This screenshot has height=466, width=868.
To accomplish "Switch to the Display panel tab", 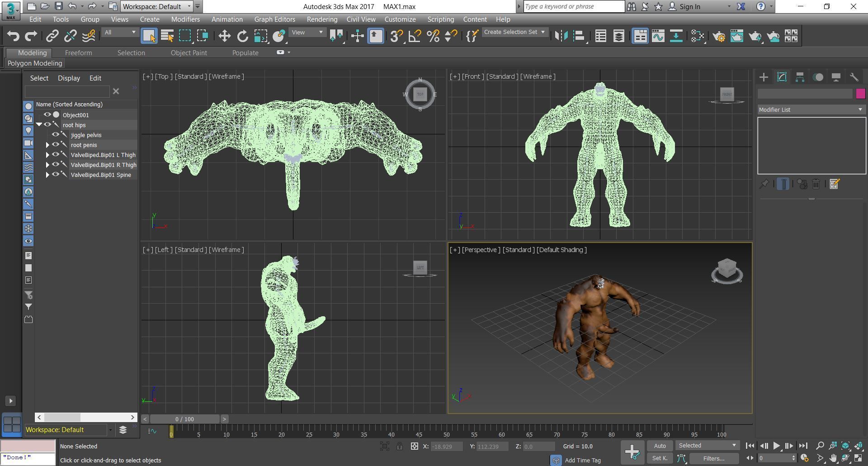I will [836, 77].
